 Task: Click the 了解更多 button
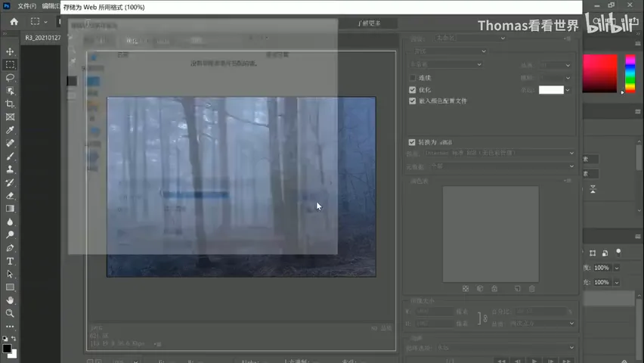[x=369, y=23]
